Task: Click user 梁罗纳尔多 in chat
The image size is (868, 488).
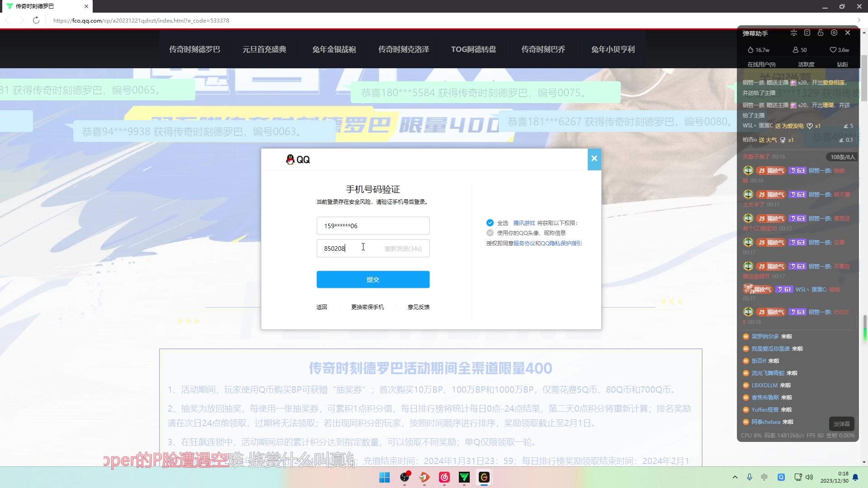Action: click(765, 336)
